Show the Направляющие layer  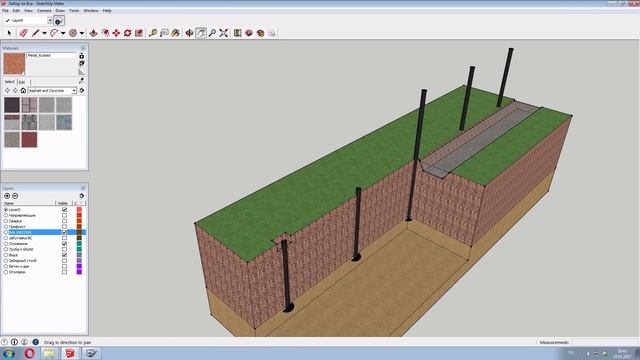point(64,215)
